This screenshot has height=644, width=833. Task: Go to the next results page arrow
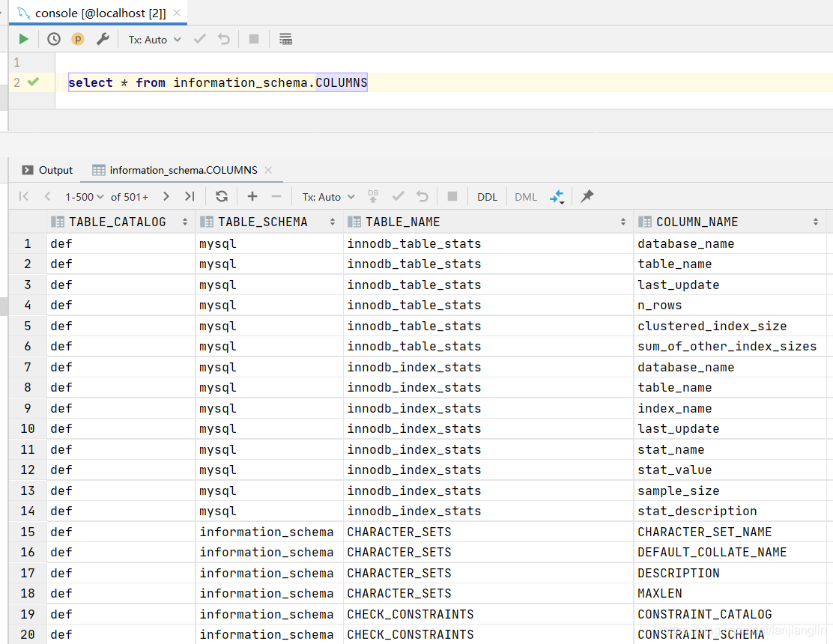tap(166, 197)
